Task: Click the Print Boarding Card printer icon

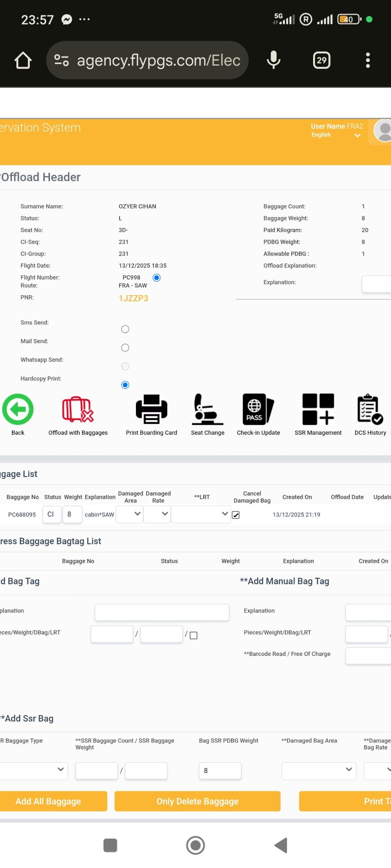Action: 152,409
